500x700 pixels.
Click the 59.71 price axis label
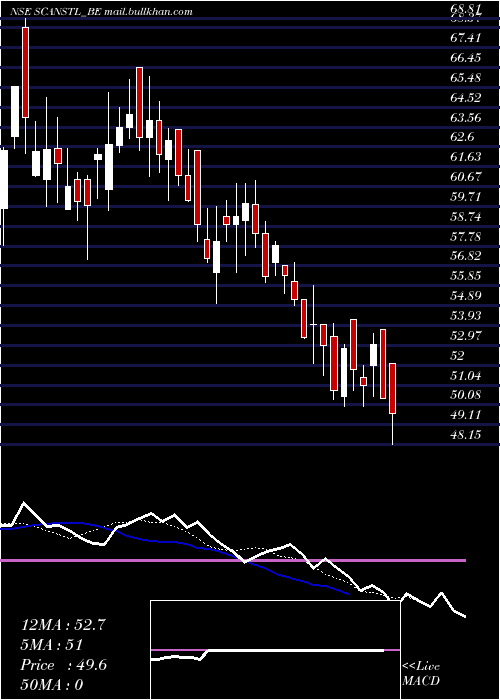coord(466,197)
